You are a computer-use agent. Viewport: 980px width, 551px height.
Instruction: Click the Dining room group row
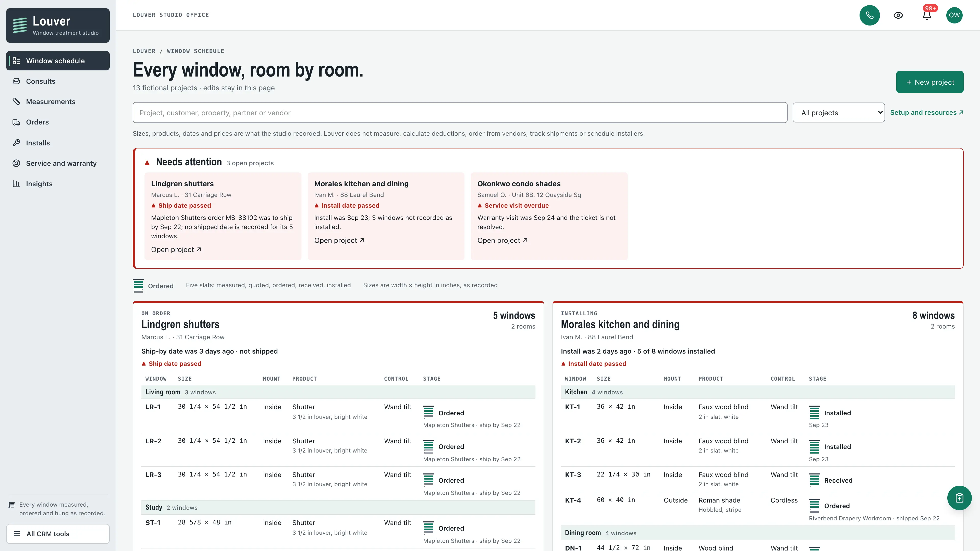pyautogui.click(x=758, y=533)
